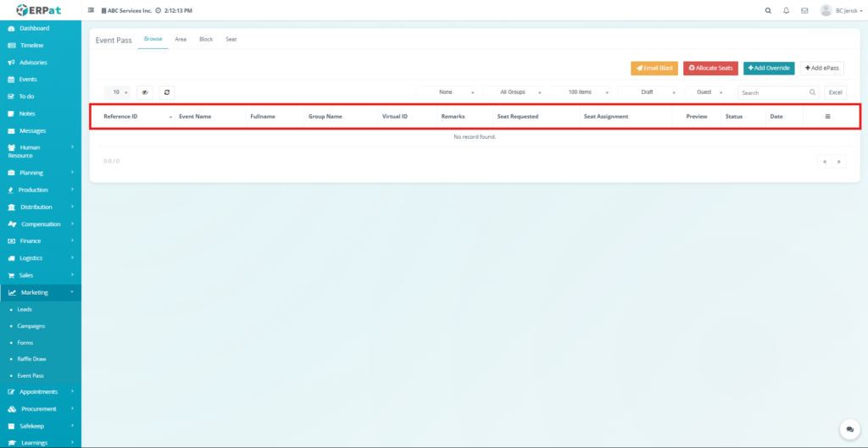Switch to the Area tab
This screenshot has width=868, height=448.
point(181,40)
